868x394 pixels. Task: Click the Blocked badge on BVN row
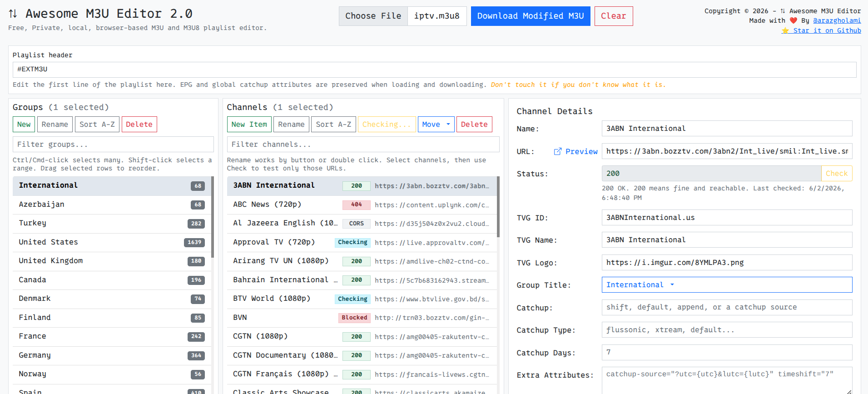point(354,318)
